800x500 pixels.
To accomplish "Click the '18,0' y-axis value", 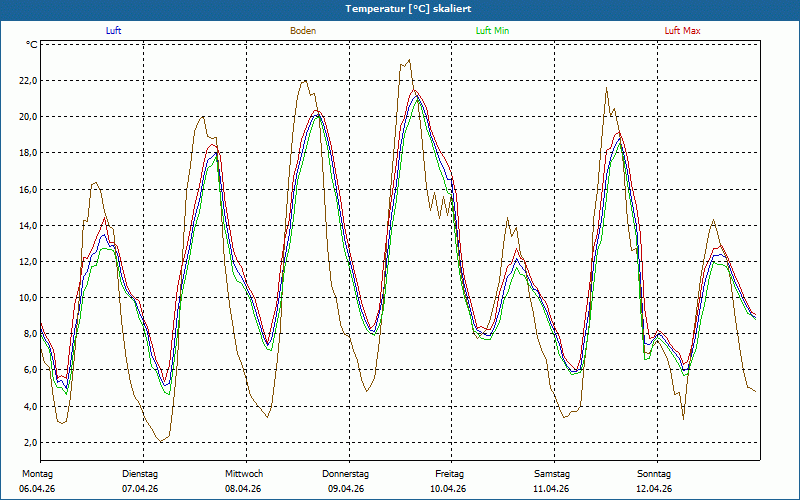I will click(28, 153).
